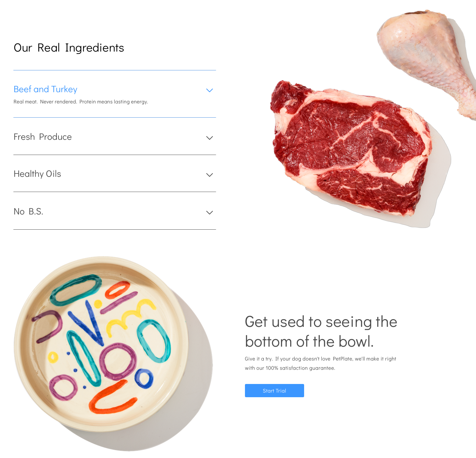The width and height of the screenshot is (476, 458).
Task: Open the No B.S. chevron arrow
Action: (x=210, y=212)
